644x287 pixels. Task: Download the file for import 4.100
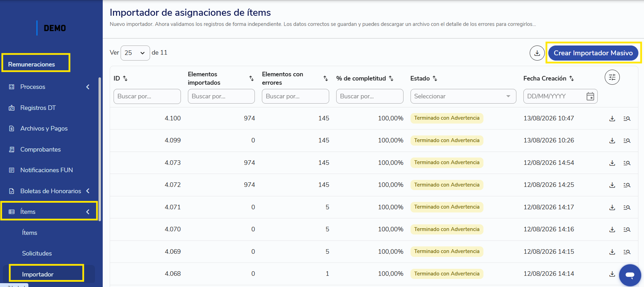point(612,119)
